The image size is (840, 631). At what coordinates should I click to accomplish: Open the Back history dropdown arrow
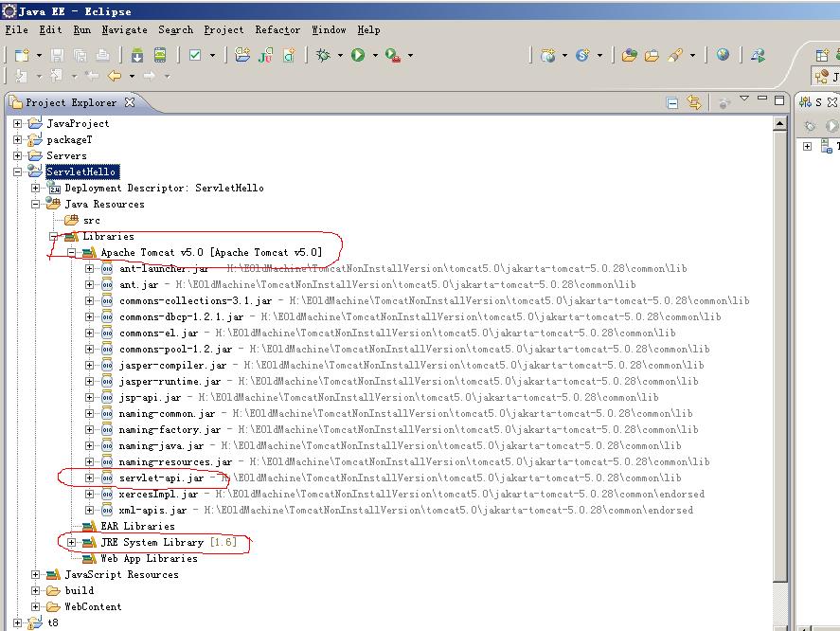[x=132, y=76]
